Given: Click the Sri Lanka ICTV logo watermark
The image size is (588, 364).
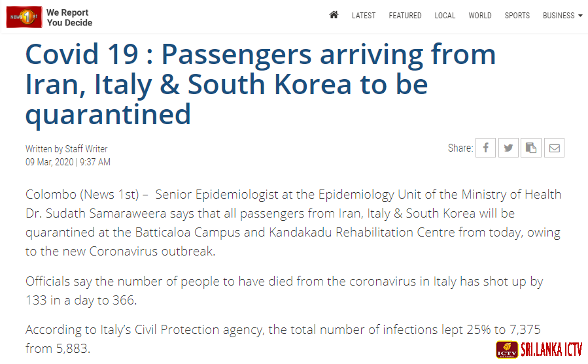Looking at the screenshot, I should [x=539, y=350].
